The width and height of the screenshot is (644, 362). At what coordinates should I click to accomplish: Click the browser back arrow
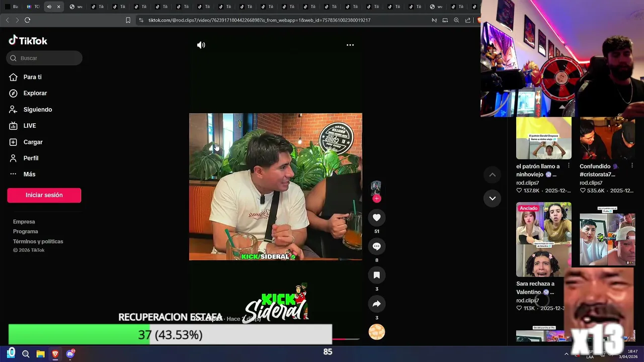point(7,20)
